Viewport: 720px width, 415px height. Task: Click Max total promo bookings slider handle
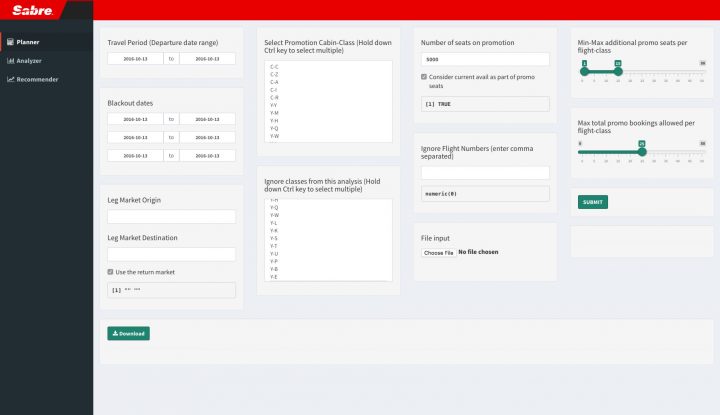641,152
